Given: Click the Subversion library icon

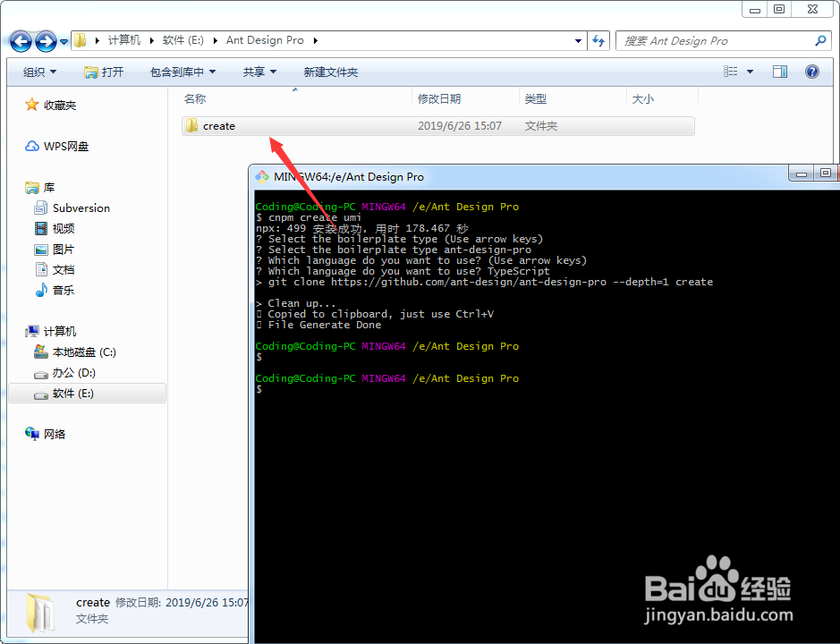Looking at the screenshot, I should tap(41, 208).
